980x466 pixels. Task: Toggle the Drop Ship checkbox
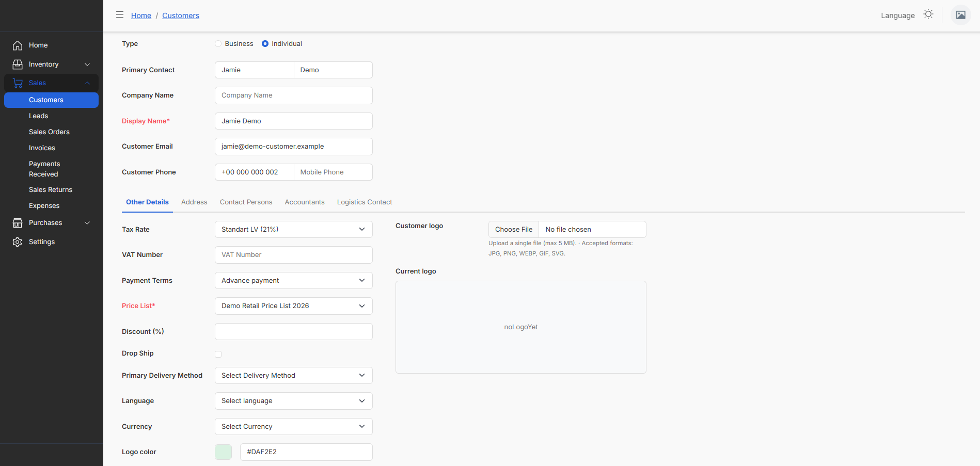click(x=218, y=354)
